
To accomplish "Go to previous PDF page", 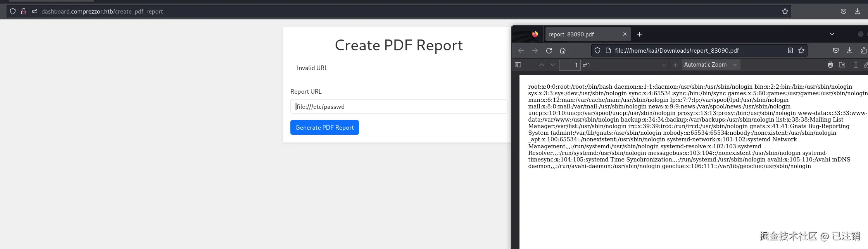I will pyautogui.click(x=542, y=65).
